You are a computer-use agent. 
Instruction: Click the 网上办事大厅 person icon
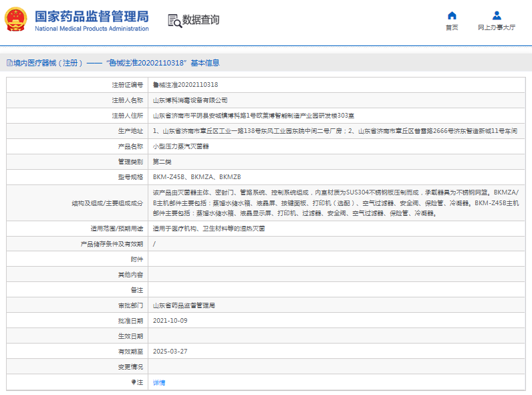(497, 15)
